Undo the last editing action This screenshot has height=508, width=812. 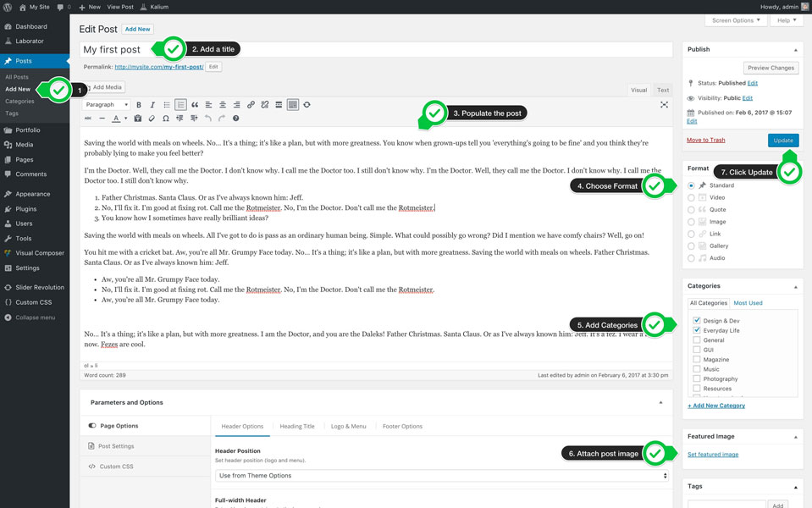click(207, 119)
